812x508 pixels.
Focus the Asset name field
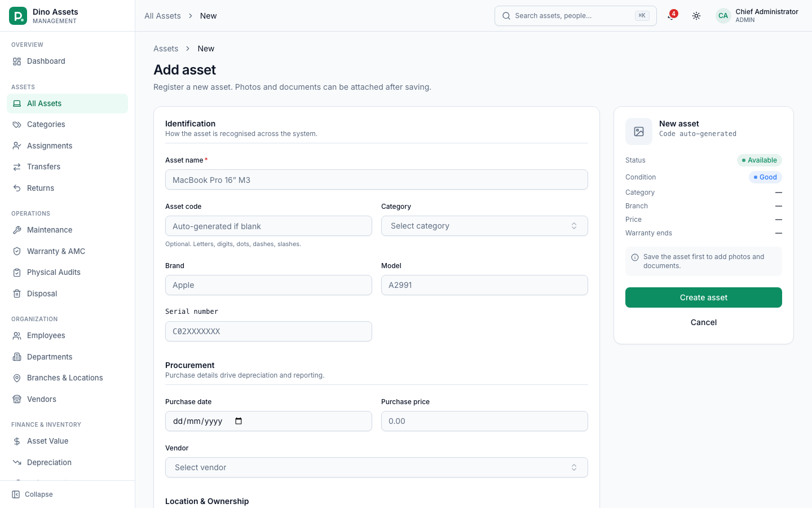tap(377, 179)
